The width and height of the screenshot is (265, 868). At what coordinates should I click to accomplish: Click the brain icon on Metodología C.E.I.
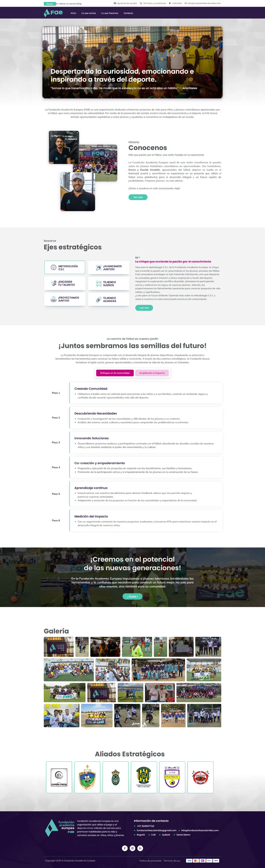(x=53, y=268)
